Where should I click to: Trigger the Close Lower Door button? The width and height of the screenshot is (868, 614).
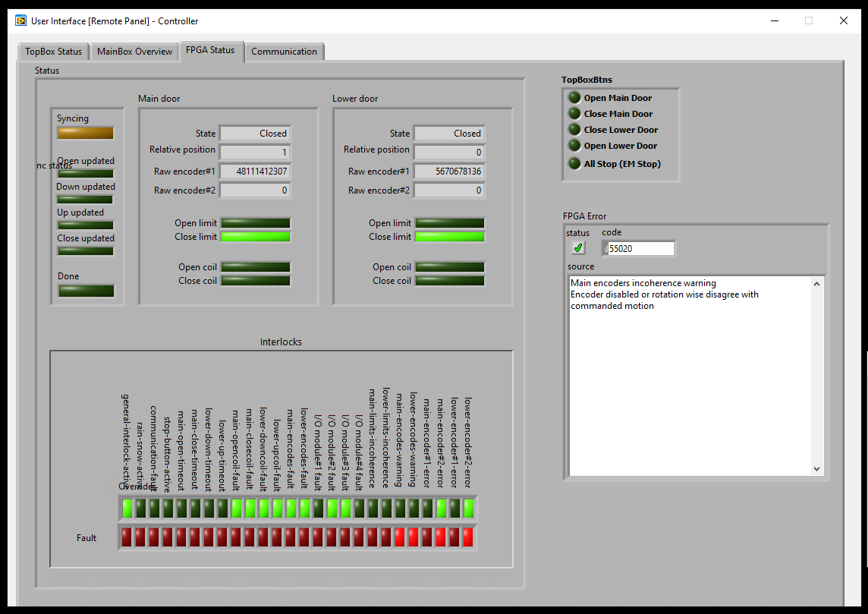click(x=574, y=130)
